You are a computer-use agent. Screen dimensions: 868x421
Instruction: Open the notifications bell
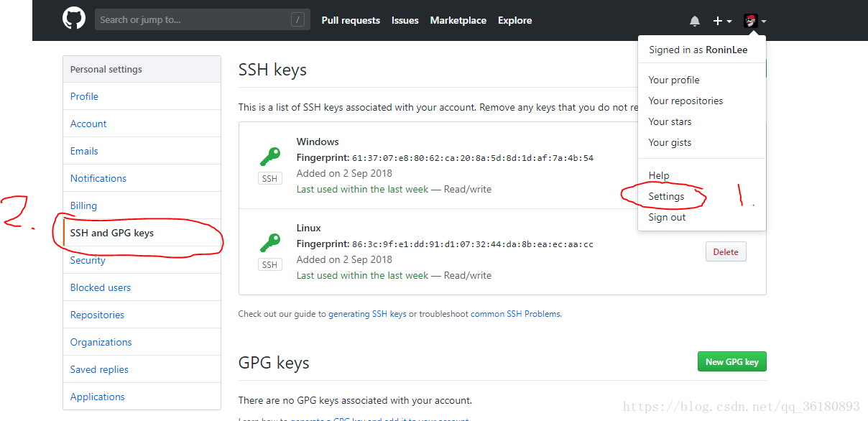tap(695, 21)
